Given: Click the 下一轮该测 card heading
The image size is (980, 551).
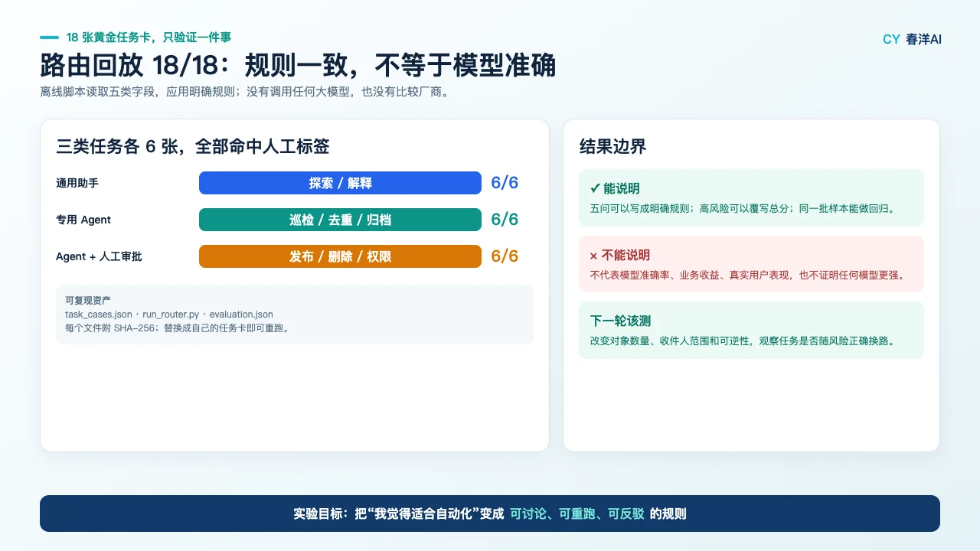Looking at the screenshot, I should (620, 321).
